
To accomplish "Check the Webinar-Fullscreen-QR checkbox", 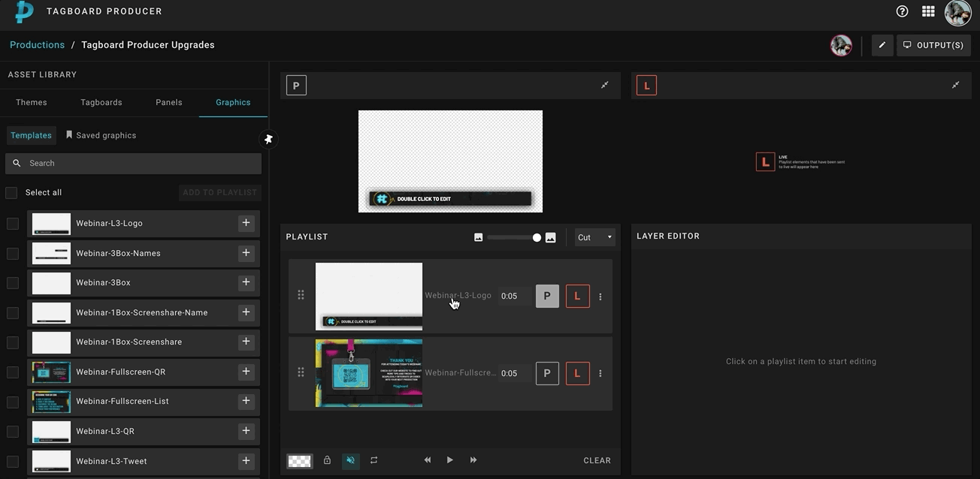I will pyautogui.click(x=13, y=372).
